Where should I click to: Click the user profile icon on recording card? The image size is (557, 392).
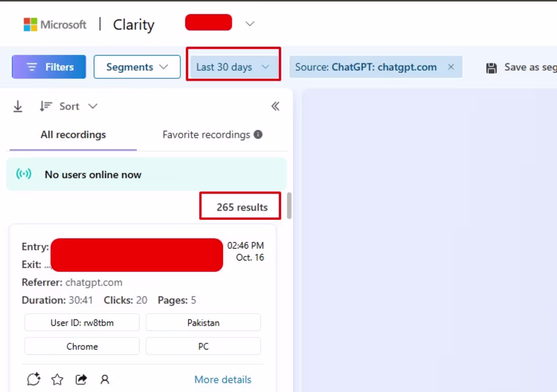click(105, 379)
